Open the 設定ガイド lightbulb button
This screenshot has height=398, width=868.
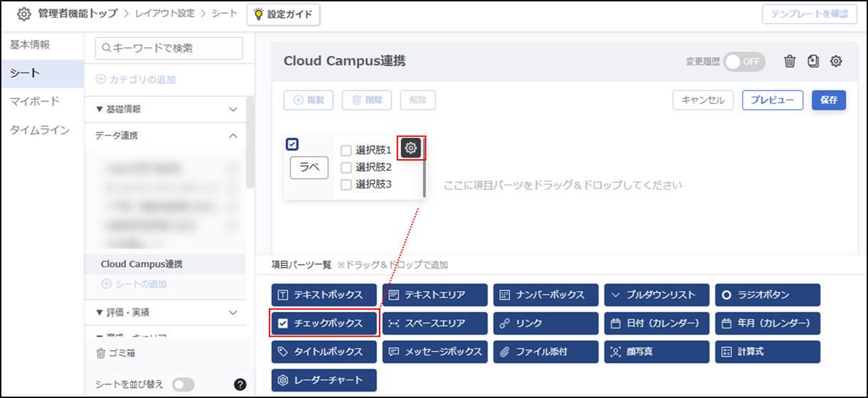point(283,14)
